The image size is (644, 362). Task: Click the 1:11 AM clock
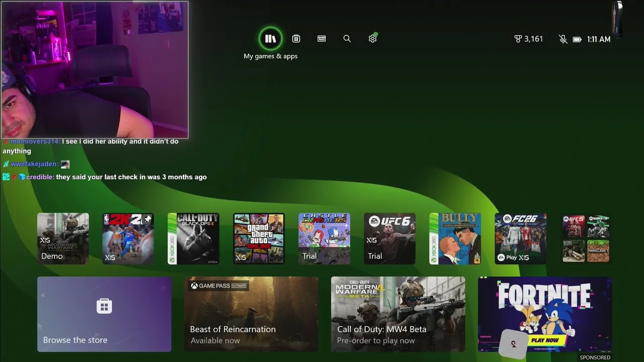click(x=599, y=39)
